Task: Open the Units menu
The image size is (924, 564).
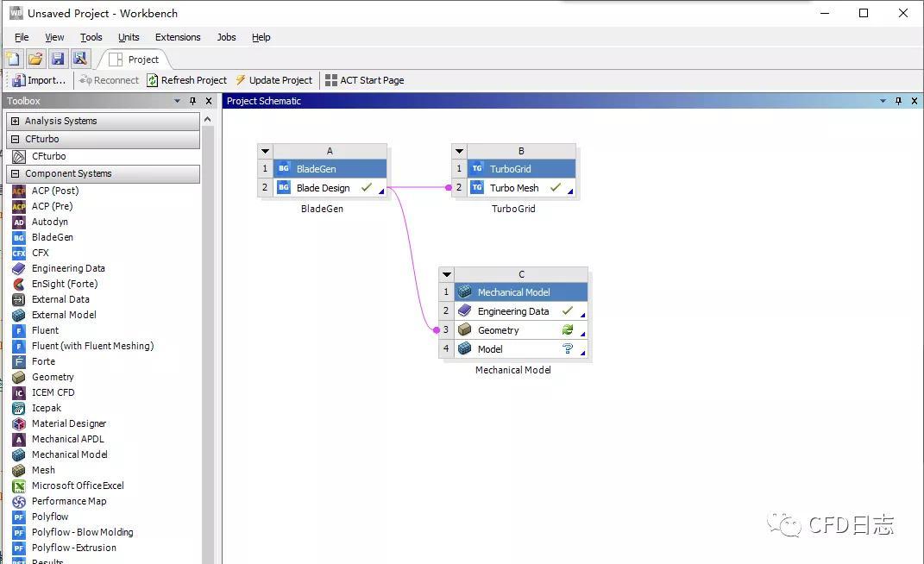Action: point(129,37)
